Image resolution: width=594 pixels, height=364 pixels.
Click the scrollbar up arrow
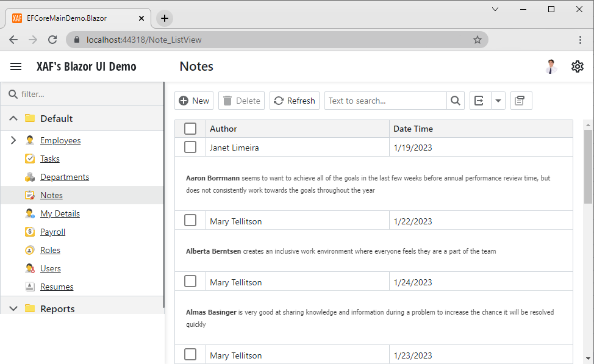tap(588, 124)
